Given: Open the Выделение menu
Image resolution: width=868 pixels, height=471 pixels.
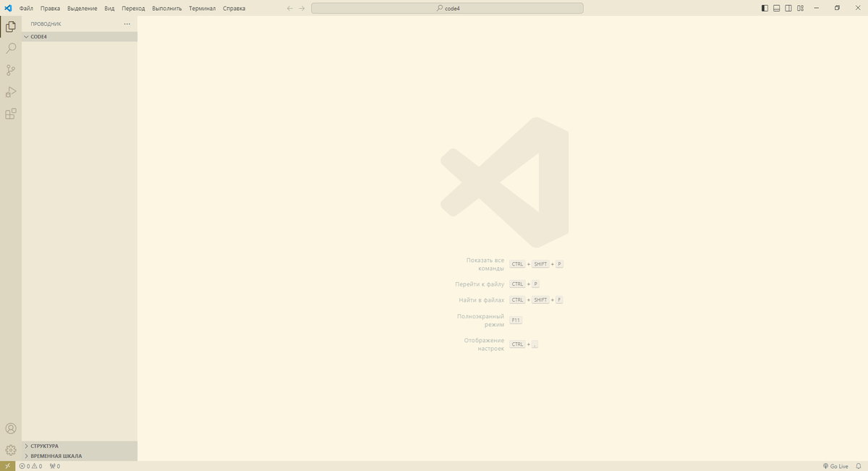Looking at the screenshot, I should (82, 9).
